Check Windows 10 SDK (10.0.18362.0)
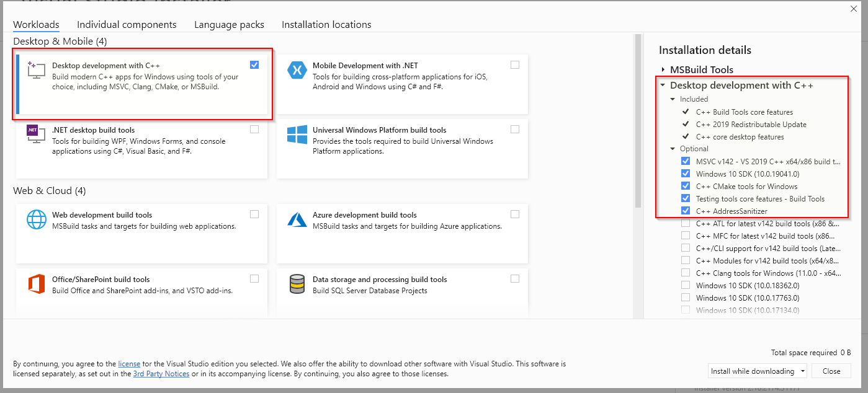Image resolution: width=868 pixels, height=393 pixels. (686, 285)
